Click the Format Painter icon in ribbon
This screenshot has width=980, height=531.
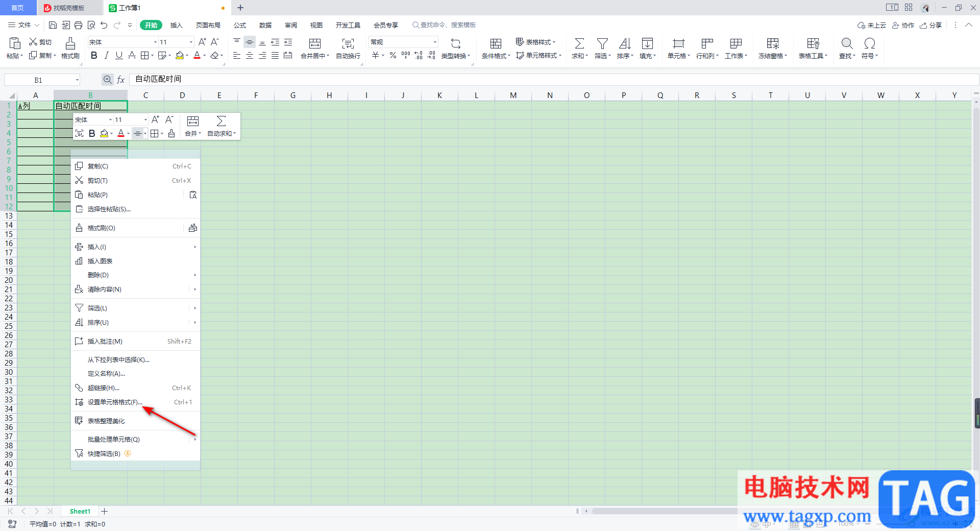click(70, 43)
